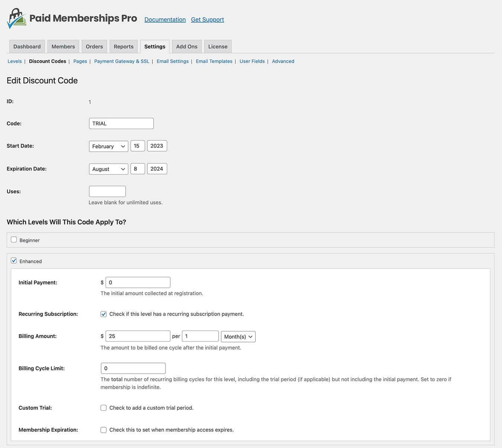Image resolution: width=502 pixels, height=448 pixels.
Task: Click the Edit Discount Code heading
Action: point(42,81)
